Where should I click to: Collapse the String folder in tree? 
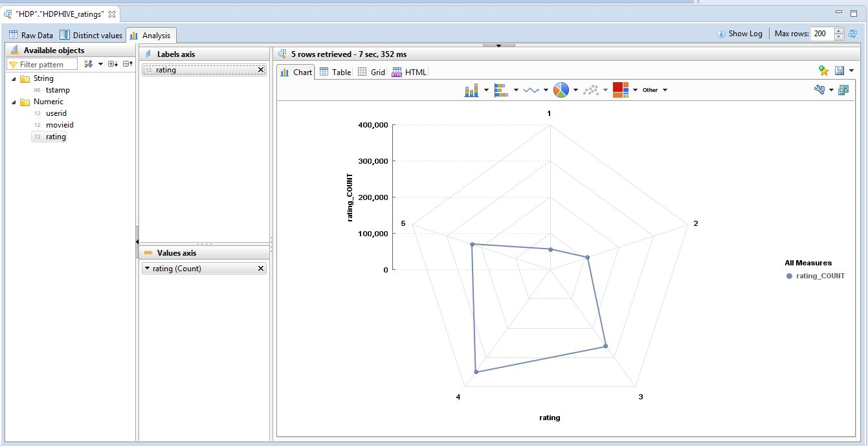coord(14,78)
